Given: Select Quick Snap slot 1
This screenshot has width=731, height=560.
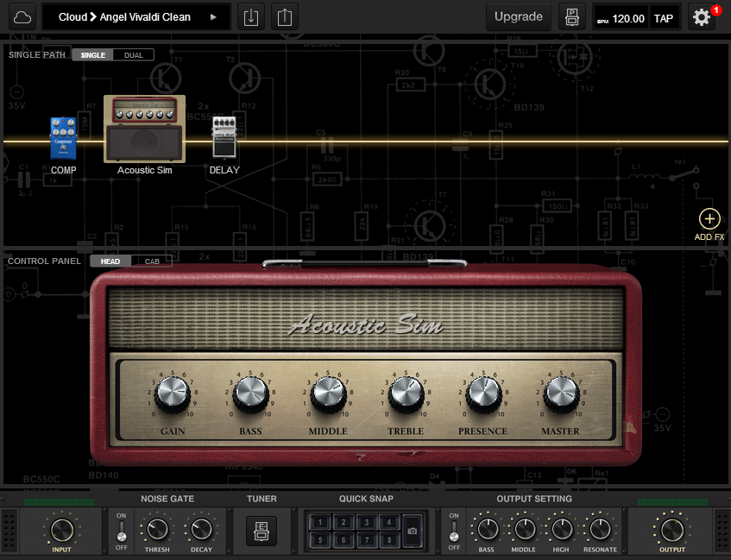Looking at the screenshot, I should pos(320,522).
